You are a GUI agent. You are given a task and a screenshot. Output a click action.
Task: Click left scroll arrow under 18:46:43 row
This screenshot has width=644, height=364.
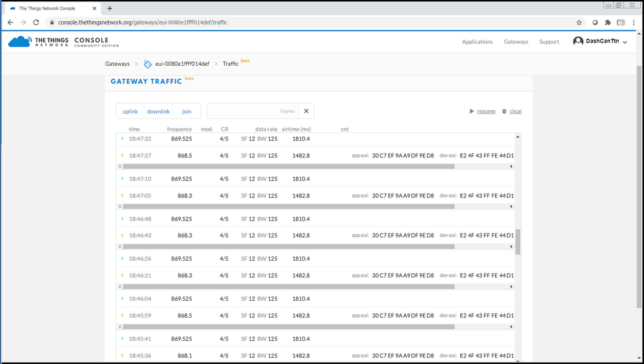(119, 247)
